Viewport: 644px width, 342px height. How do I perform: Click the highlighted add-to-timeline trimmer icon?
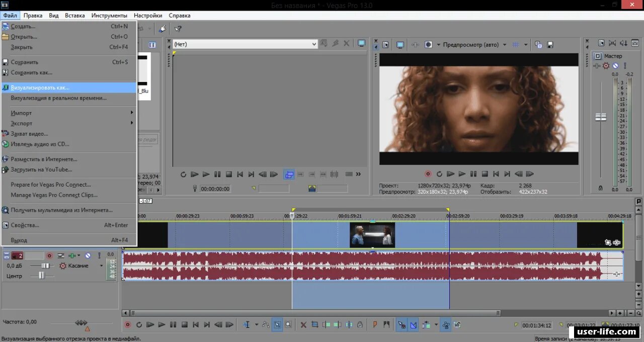(x=289, y=175)
